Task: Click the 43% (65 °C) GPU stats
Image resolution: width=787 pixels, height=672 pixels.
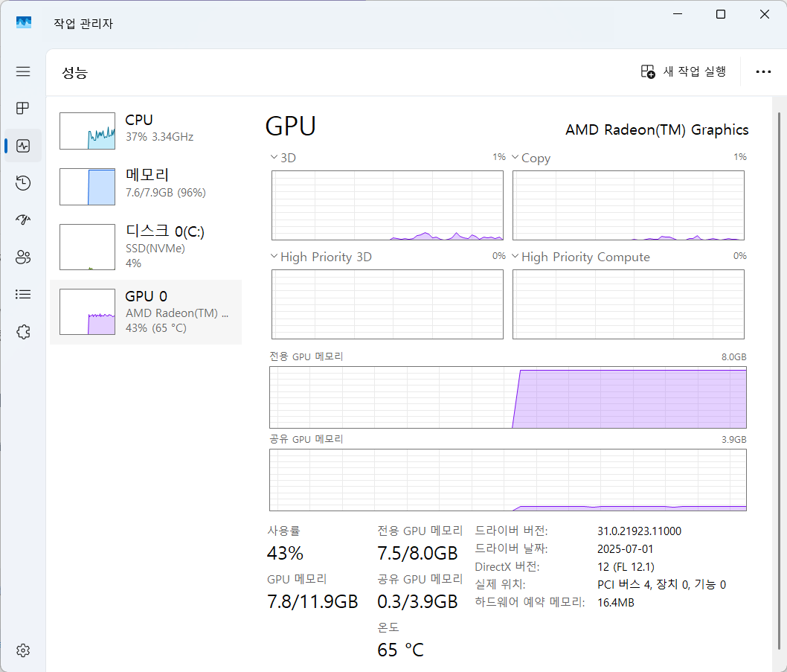Action: click(x=156, y=328)
